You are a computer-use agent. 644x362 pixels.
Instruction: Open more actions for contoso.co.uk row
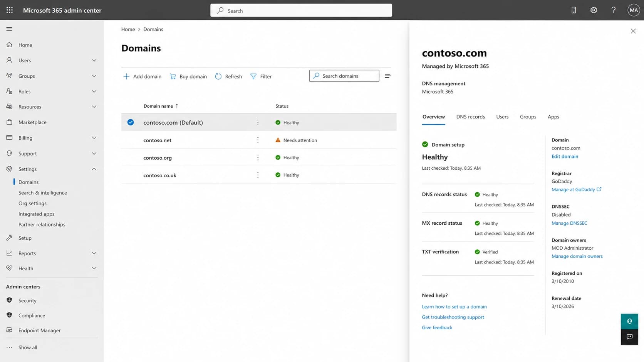pos(258,175)
